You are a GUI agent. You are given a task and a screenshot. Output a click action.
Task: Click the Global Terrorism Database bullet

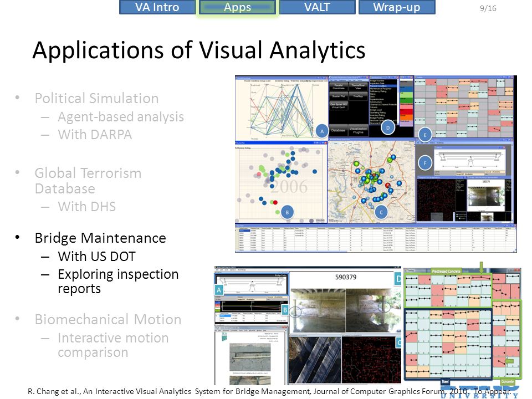click(x=88, y=181)
